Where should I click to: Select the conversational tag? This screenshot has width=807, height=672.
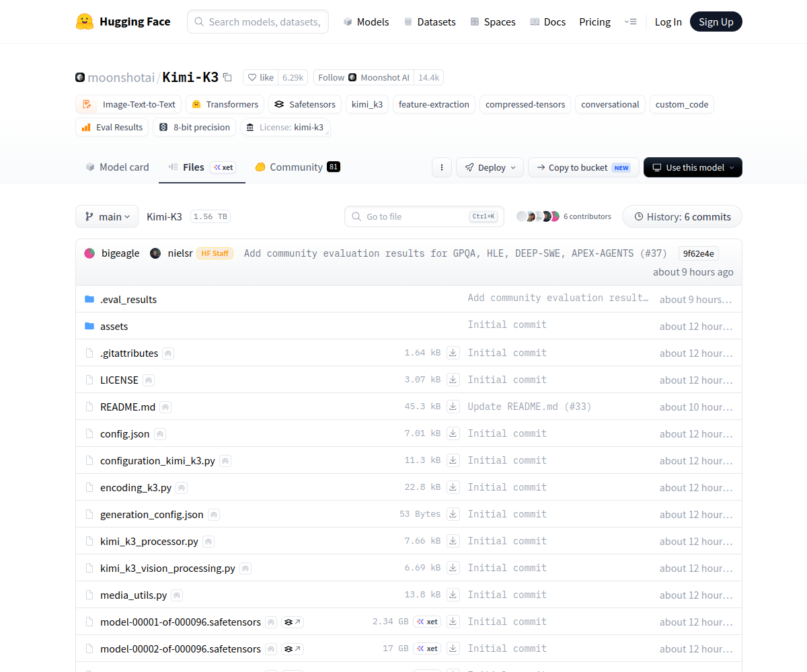(x=610, y=104)
